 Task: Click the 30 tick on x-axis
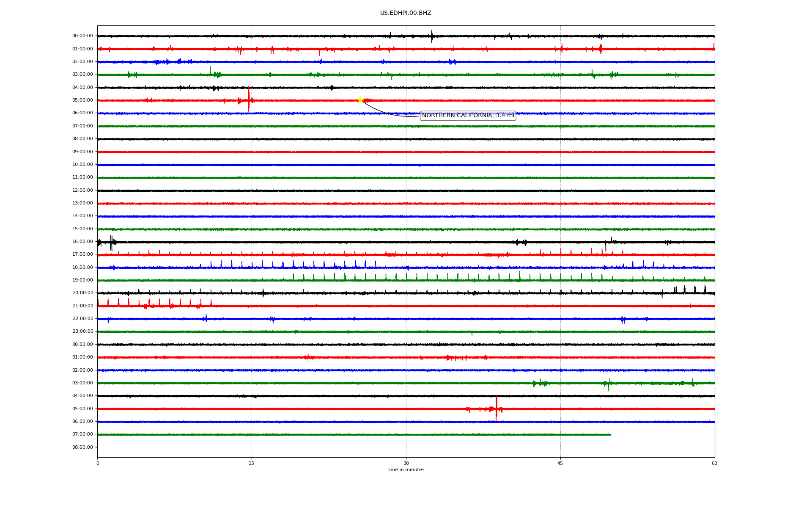click(406, 463)
